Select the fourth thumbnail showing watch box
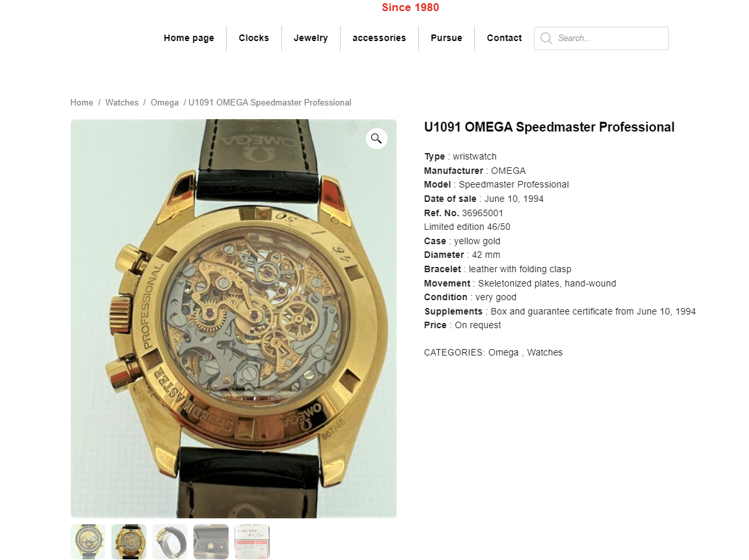 click(x=211, y=541)
